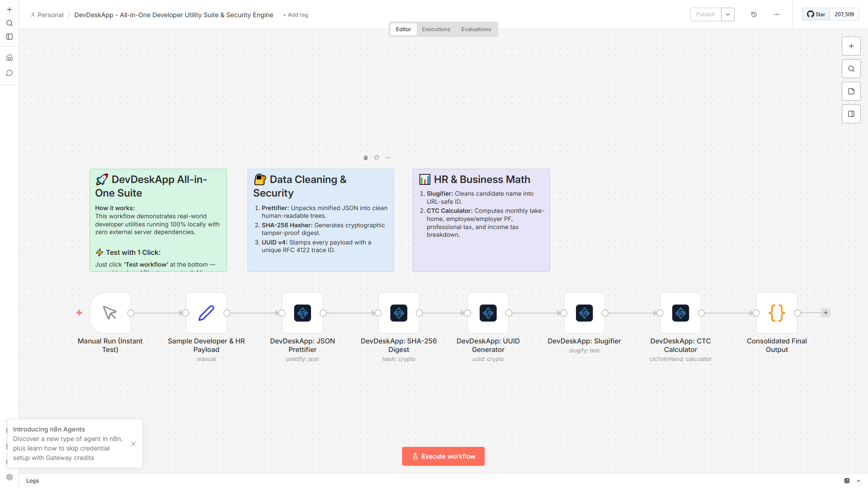Select the Manual Run trigger node
The image size is (868, 488).
110,313
